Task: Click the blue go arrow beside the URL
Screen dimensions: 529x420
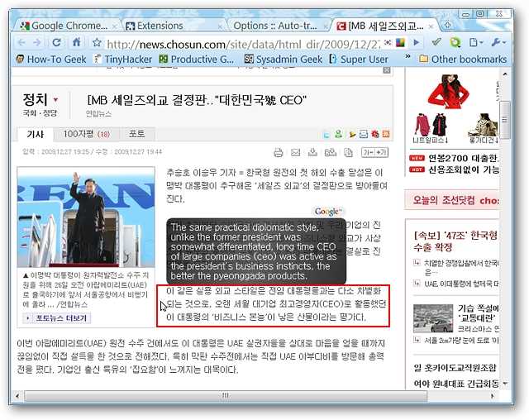Action: pos(417,42)
